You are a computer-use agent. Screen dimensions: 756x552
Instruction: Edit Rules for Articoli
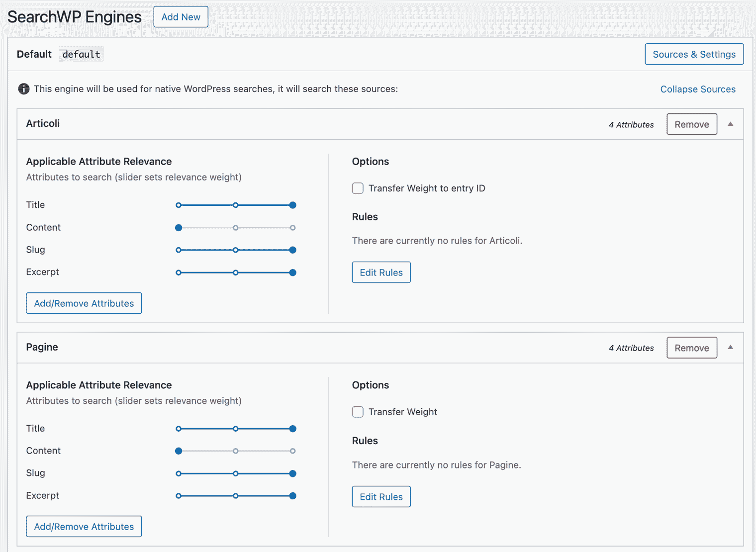click(381, 273)
